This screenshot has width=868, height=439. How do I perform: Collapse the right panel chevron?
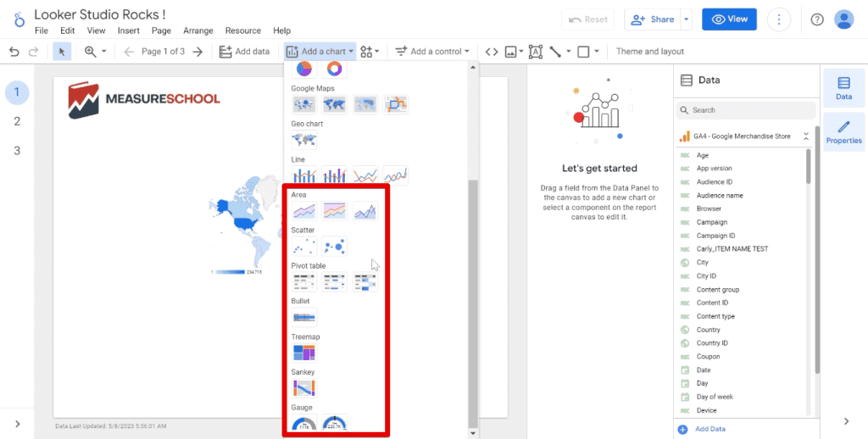point(846,421)
